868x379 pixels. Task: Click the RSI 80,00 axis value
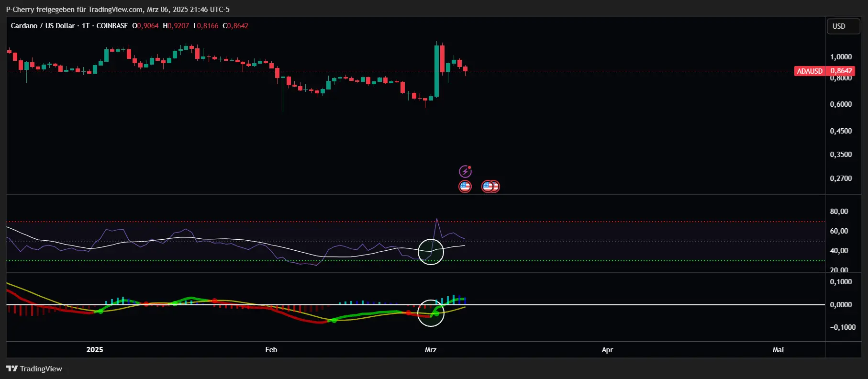coord(839,212)
